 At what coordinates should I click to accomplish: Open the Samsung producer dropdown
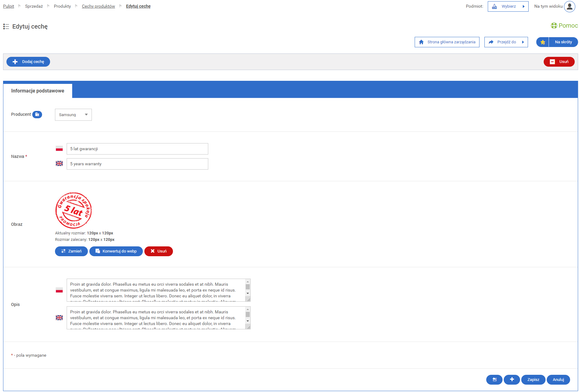(x=73, y=115)
